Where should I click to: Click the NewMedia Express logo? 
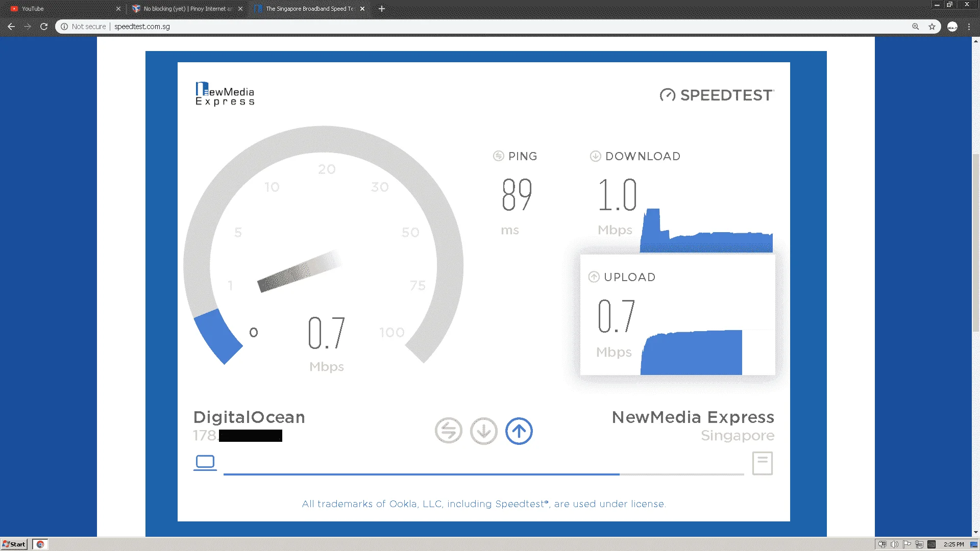[225, 94]
